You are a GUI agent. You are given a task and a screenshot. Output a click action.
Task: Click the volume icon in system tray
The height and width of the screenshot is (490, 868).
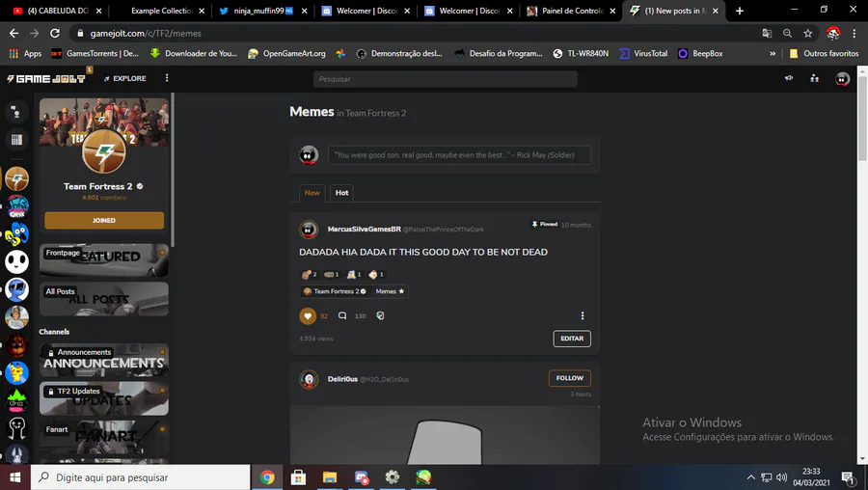781,477
